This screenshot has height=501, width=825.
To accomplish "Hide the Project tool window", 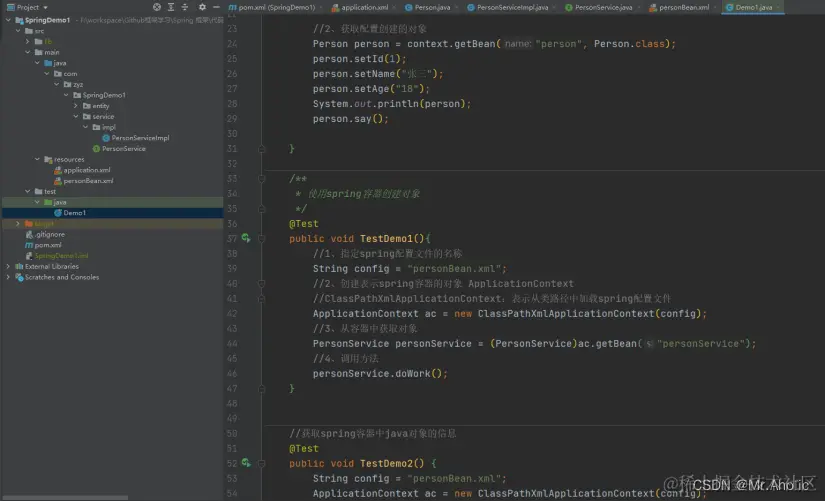I will point(216,7).
